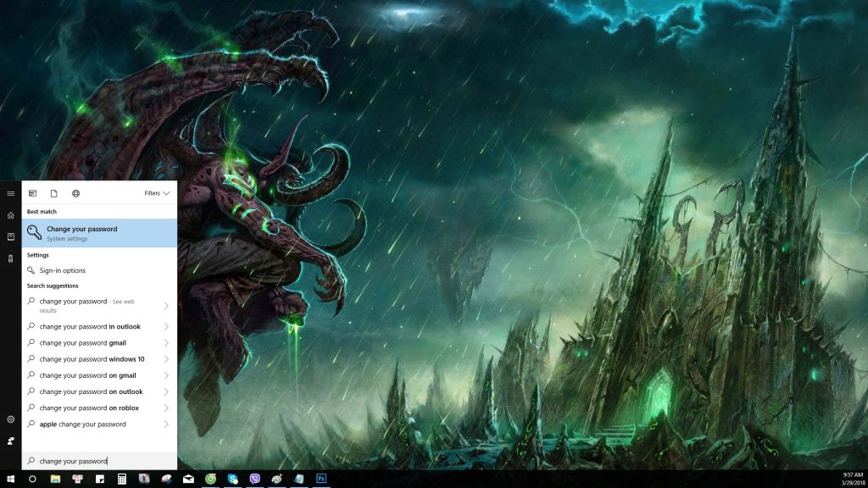The width and height of the screenshot is (868, 488).
Task: Open the Change your password best match
Action: (98, 233)
